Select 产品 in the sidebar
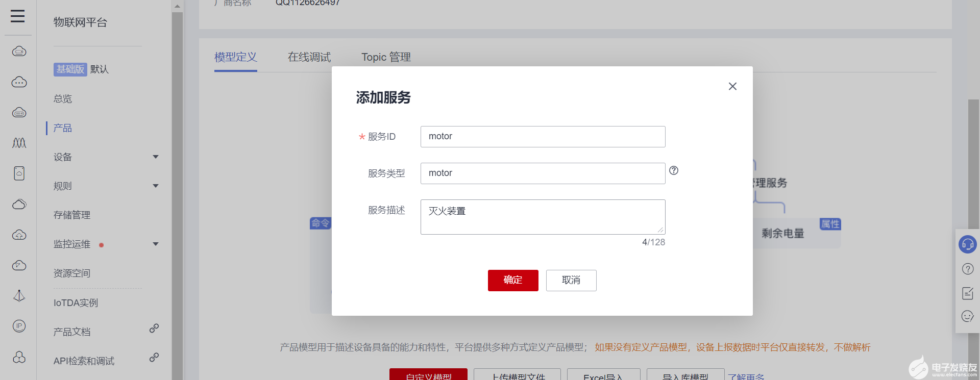Screen dimensions: 980x380 [63, 128]
